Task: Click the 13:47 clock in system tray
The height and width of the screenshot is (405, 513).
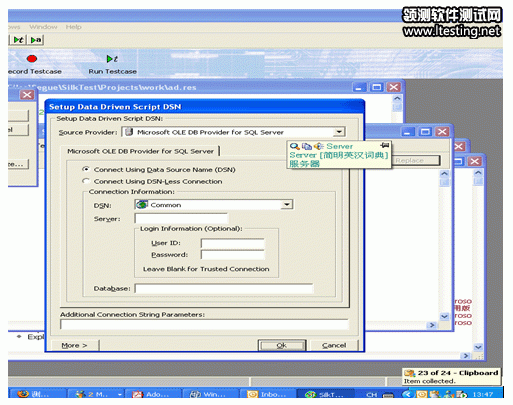Action: point(483,395)
